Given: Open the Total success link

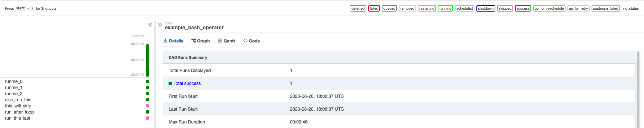Looking at the screenshot, I should tap(187, 83).
